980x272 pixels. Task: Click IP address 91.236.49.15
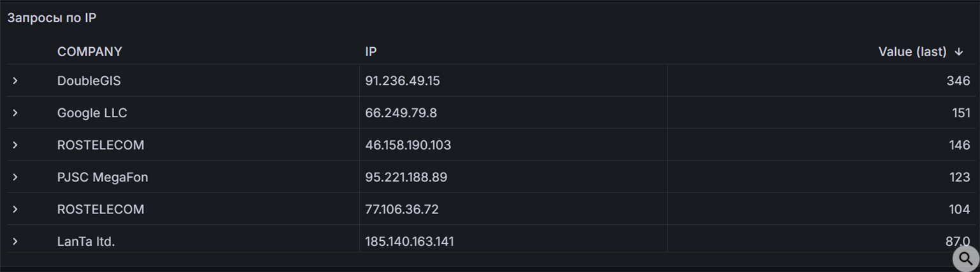[x=403, y=81]
